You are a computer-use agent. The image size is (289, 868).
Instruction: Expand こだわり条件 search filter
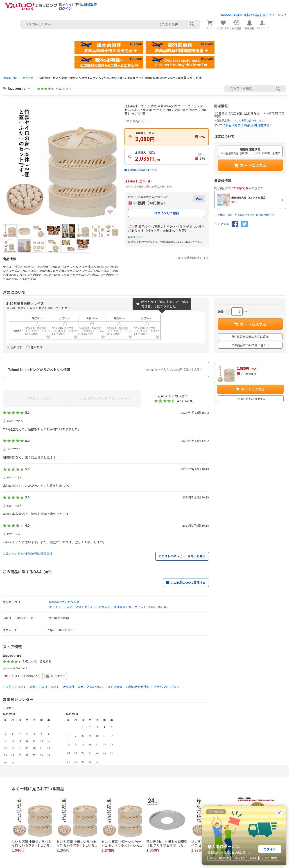166,24
